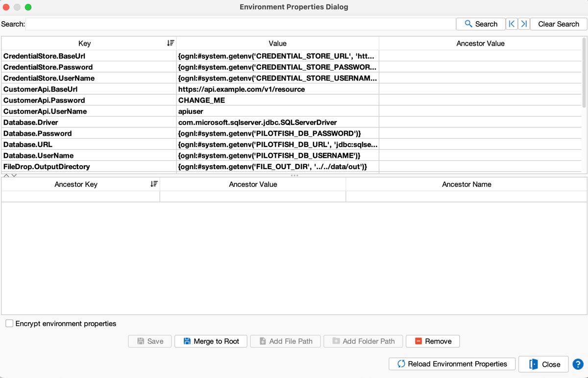The height and width of the screenshot is (378, 588).
Task: Focus the Search input field
Action: click(x=240, y=24)
